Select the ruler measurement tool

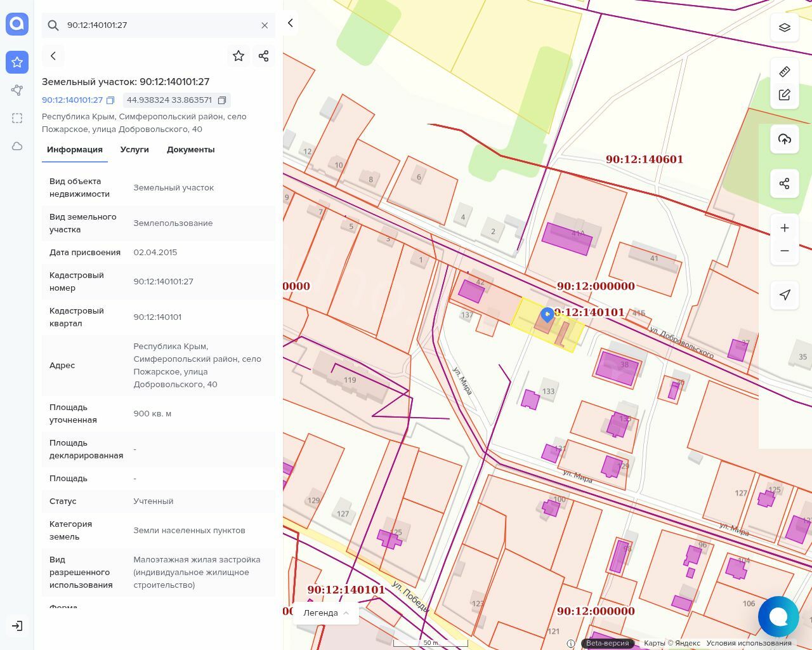pyautogui.click(x=784, y=71)
